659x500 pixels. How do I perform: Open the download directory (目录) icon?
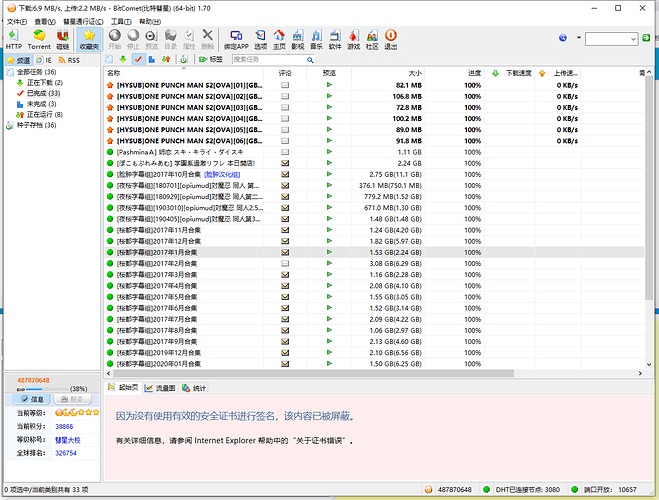pos(170,39)
